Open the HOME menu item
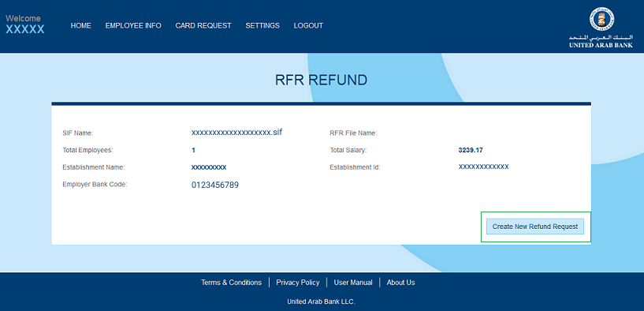This screenshot has height=311, width=644. [81, 25]
